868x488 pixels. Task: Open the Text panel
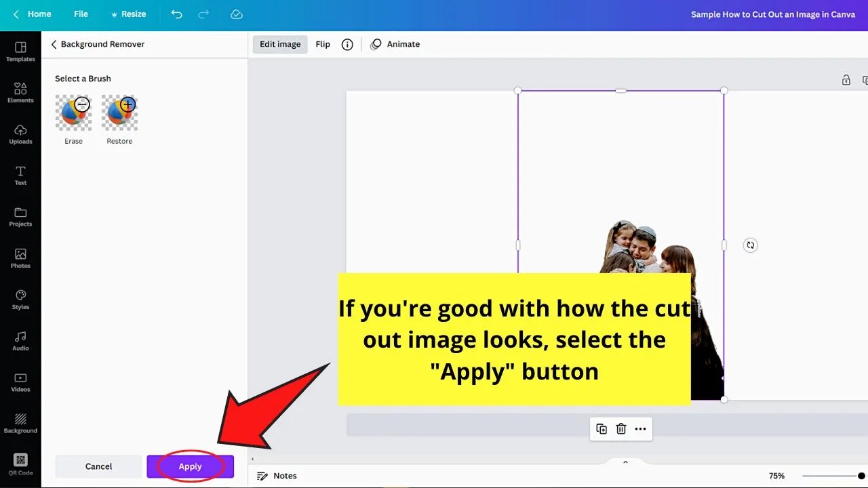pos(20,174)
